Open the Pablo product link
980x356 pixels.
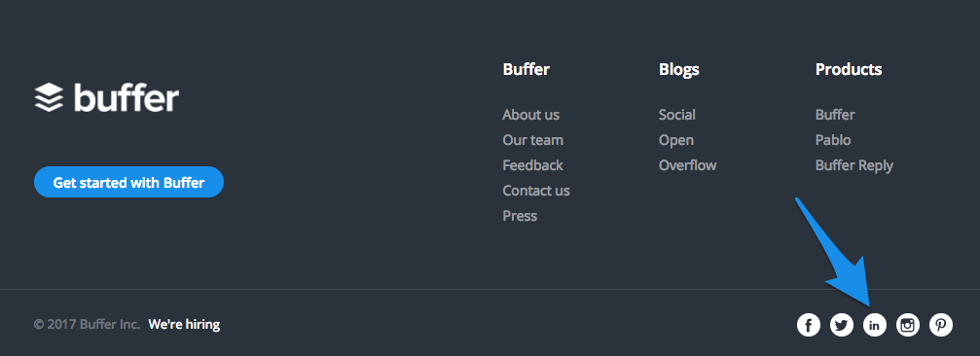coord(833,140)
